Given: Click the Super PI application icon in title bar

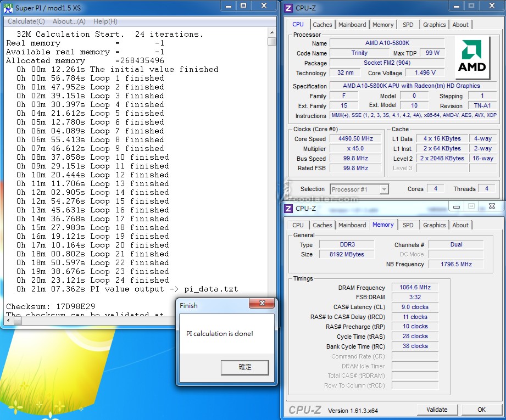Looking at the screenshot, I should (8, 8).
